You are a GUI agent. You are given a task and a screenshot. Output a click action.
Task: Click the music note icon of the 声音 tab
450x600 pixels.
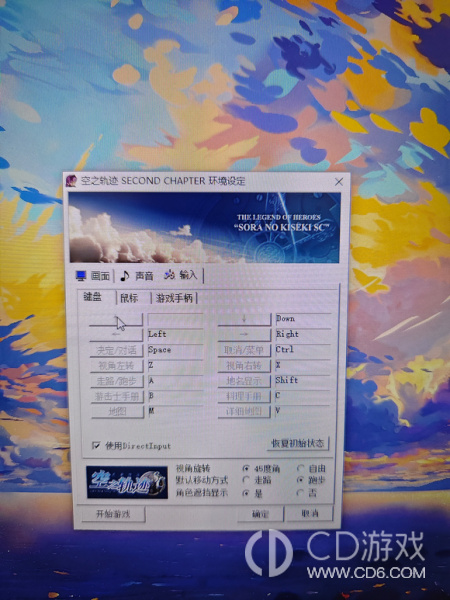point(125,276)
